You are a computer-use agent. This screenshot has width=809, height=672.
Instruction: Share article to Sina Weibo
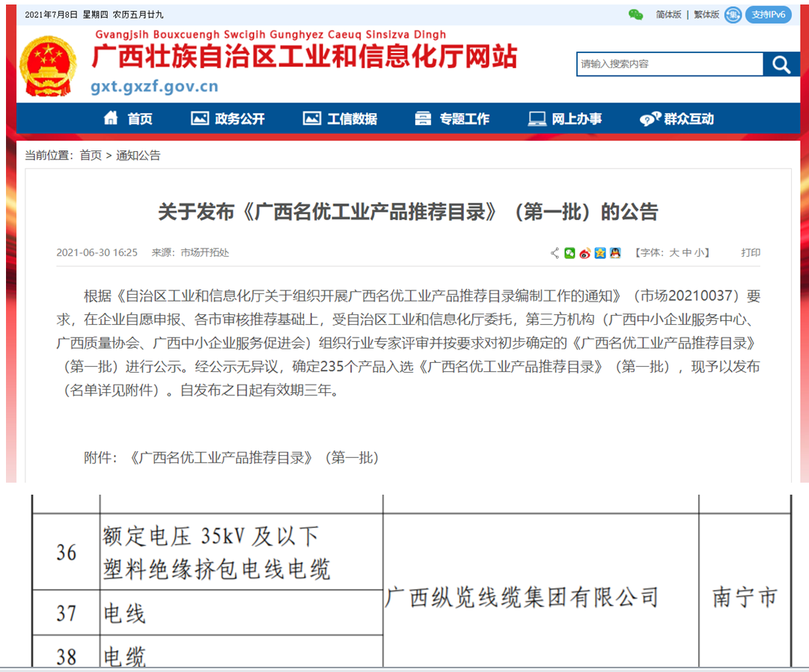[585, 253]
